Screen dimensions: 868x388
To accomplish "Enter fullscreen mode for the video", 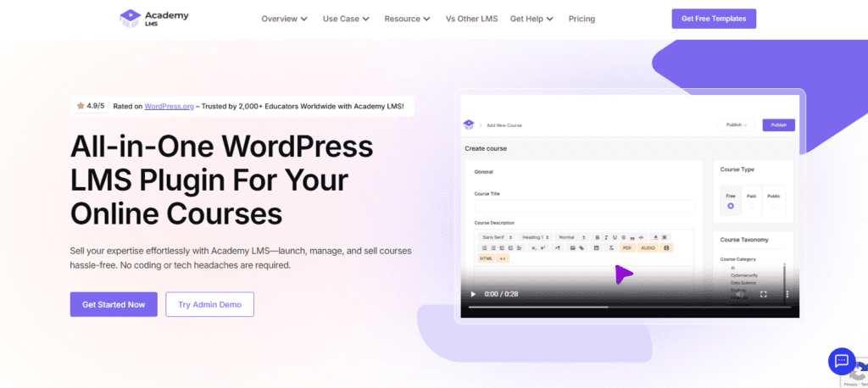I will [x=764, y=294].
